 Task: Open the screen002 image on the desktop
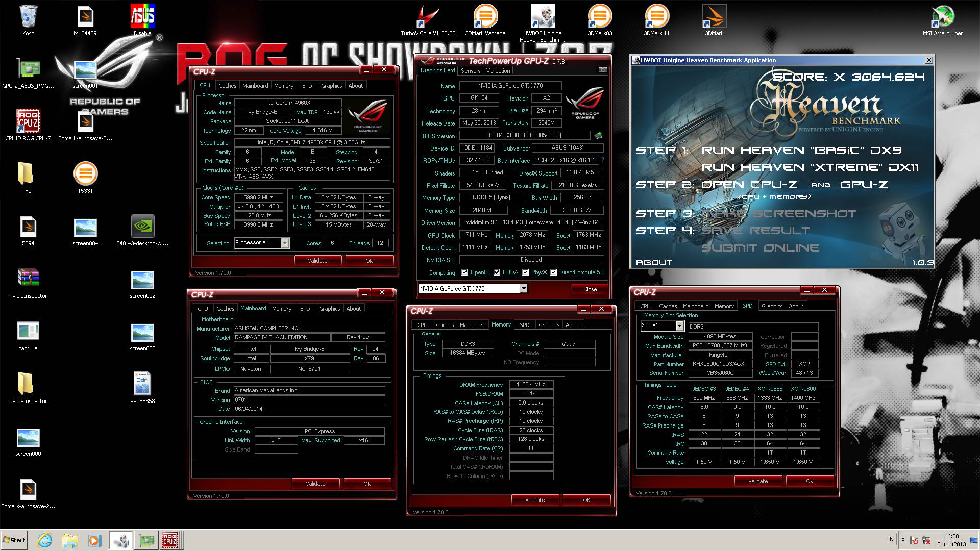click(x=142, y=283)
